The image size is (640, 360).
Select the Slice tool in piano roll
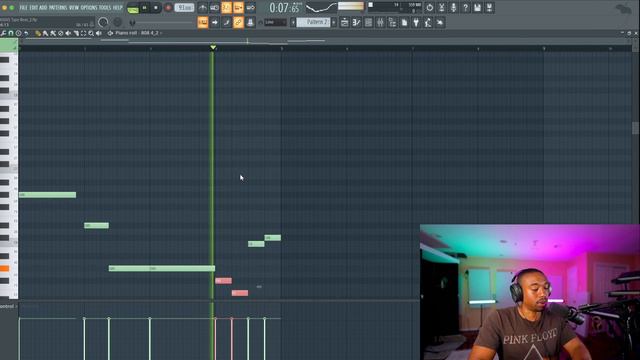click(76, 33)
